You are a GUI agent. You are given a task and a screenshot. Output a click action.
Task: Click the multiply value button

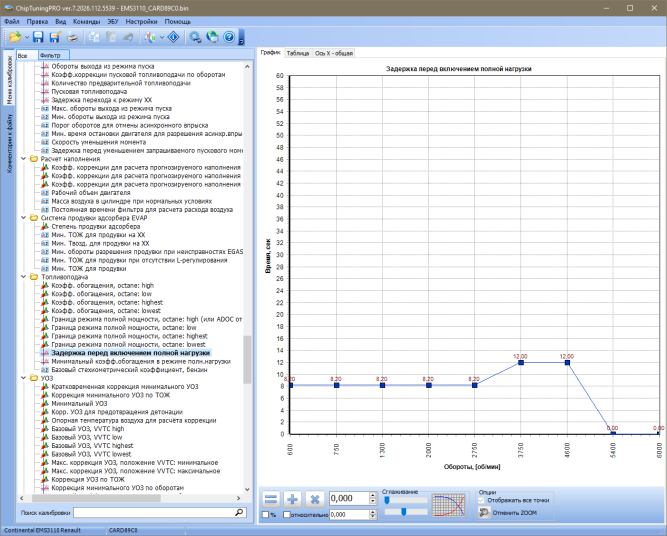click(x=315, y=499)
